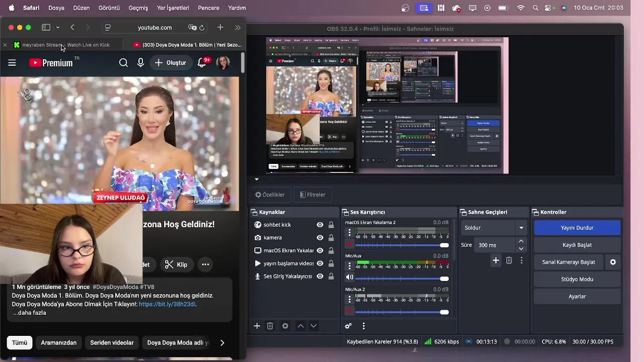
Task: Open YouTube notifications bell
Action: click(202, 63)
